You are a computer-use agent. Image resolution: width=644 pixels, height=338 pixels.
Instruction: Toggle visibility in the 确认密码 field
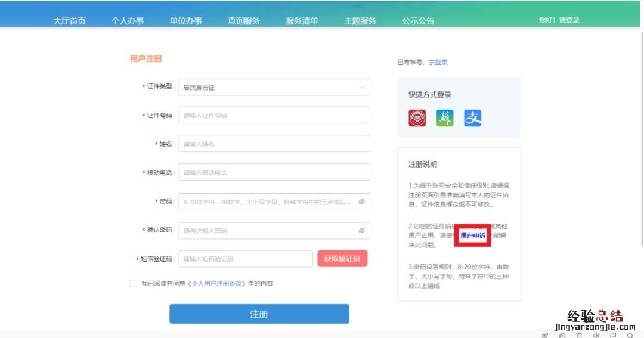[361, 231]
